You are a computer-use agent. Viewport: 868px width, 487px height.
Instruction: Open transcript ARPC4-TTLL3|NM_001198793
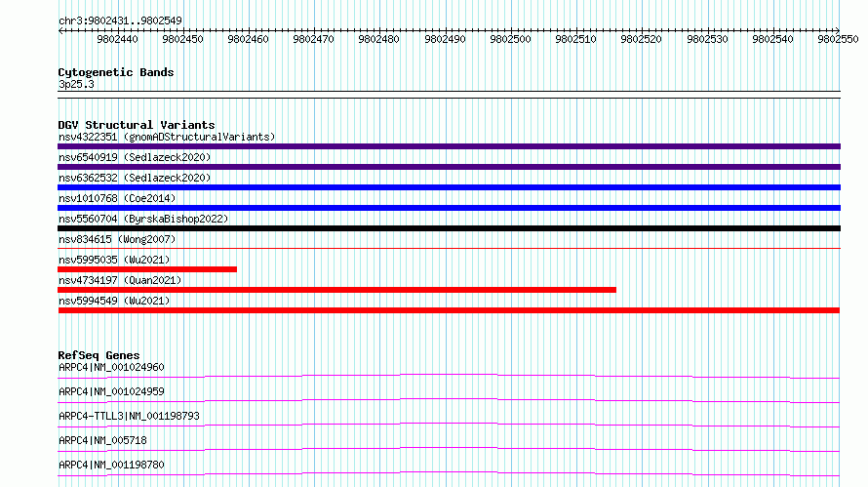pyautogui.click(x=129, y=416)
